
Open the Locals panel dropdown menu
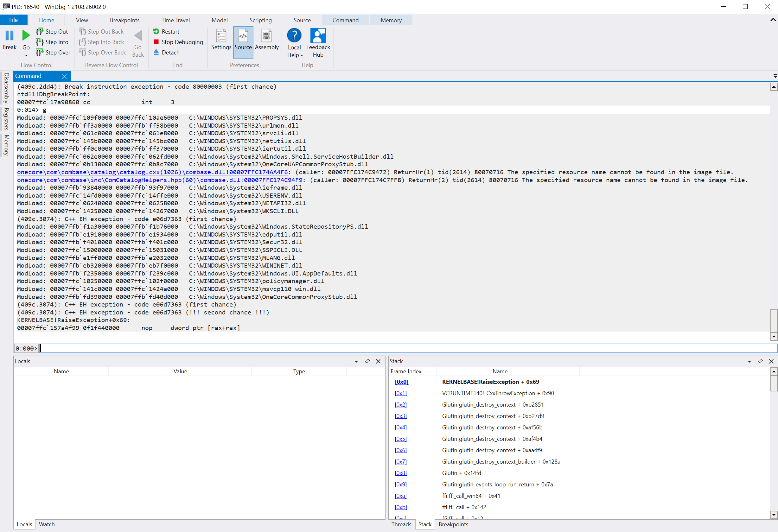[x=355, y=361]
